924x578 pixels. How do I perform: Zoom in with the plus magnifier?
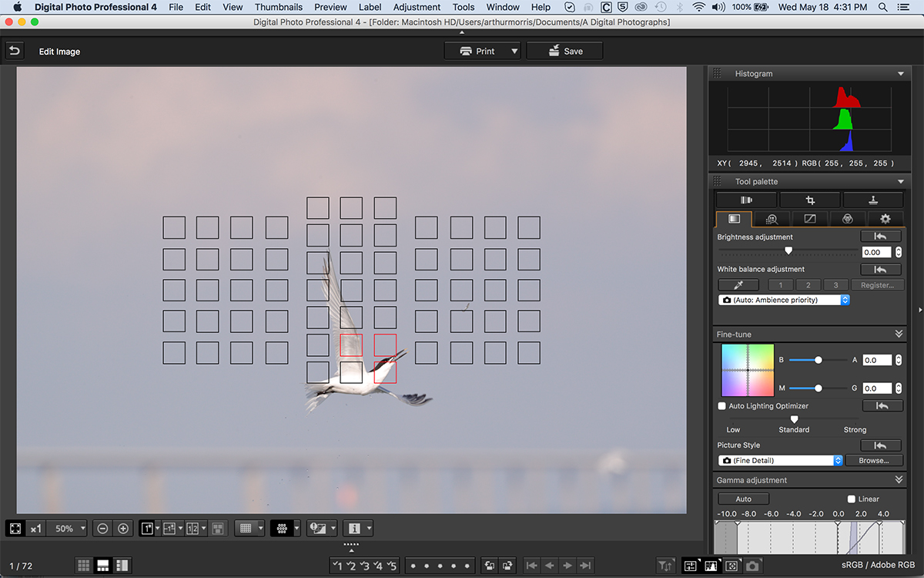(122, 529)
